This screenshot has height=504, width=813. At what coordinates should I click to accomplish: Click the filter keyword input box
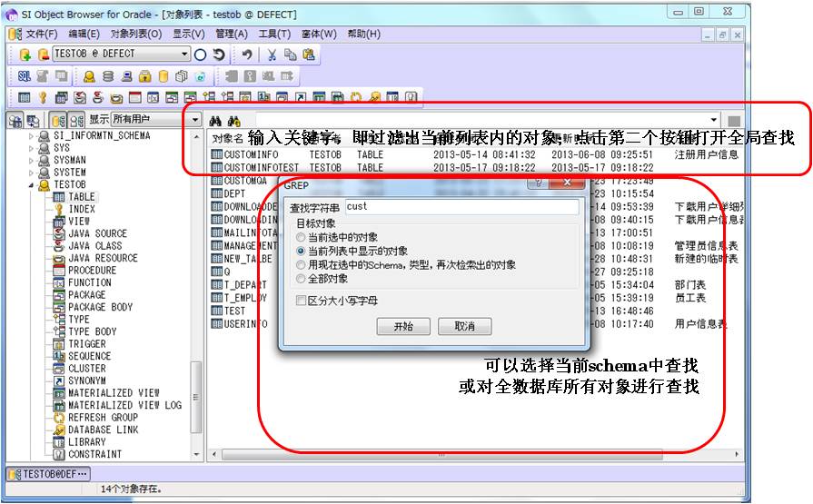[482, 120]
